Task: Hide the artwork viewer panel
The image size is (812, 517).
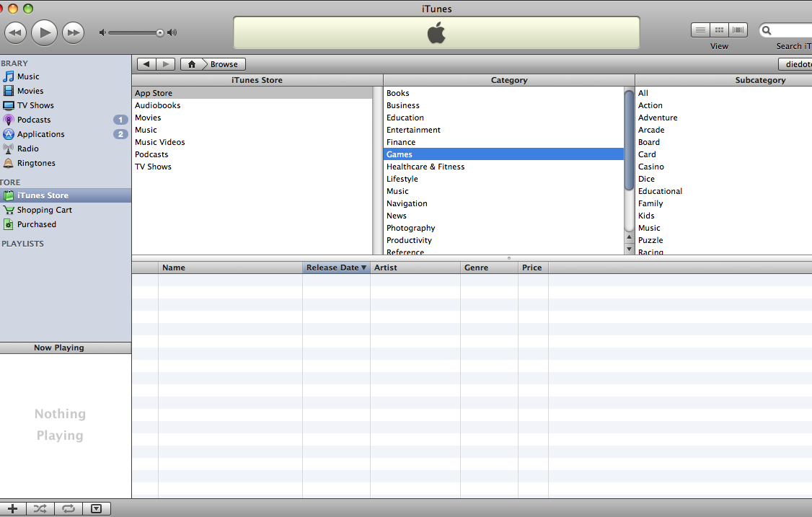Action: coord(97,509)
